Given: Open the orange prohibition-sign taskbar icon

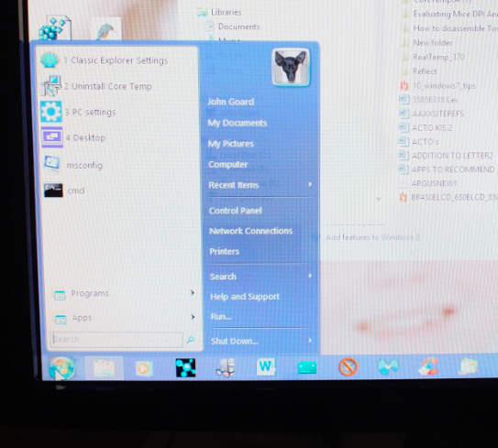Looking at the screenshot, I should 348,367.
